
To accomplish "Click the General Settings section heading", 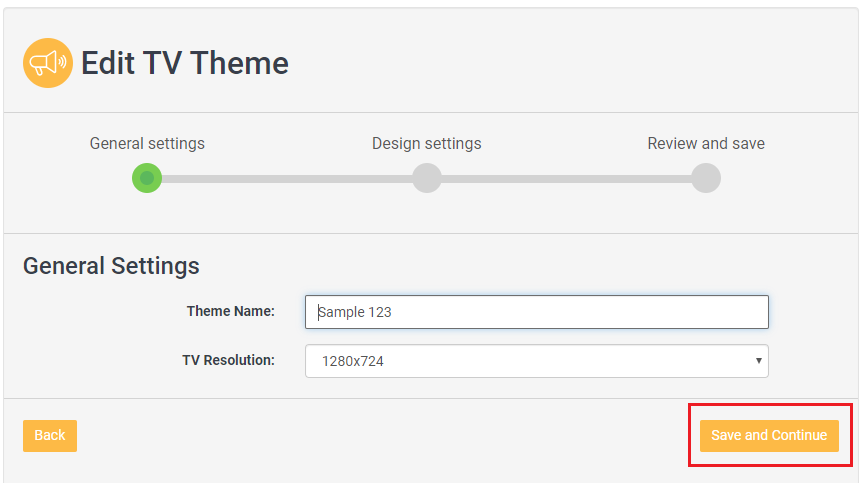I will coord(111,265).
